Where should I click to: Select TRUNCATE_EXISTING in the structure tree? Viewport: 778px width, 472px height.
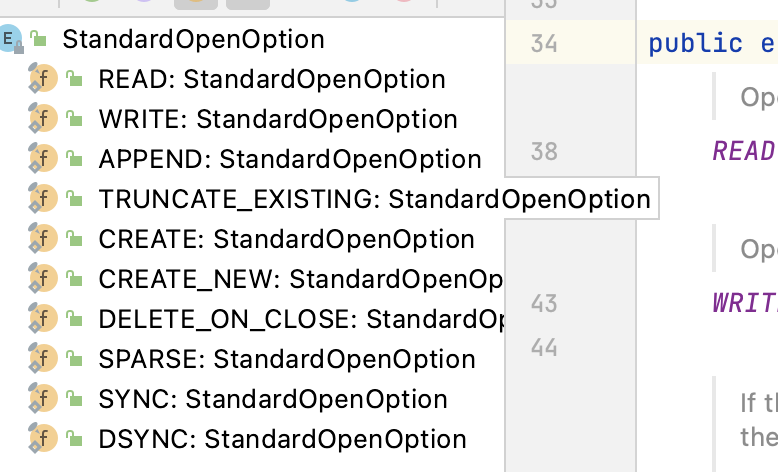tap(374, 199)
